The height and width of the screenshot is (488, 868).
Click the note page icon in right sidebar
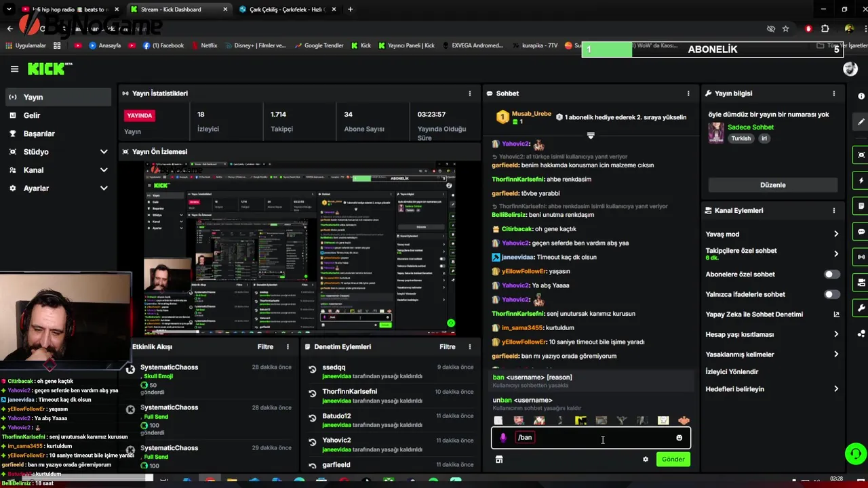(861, 206)
